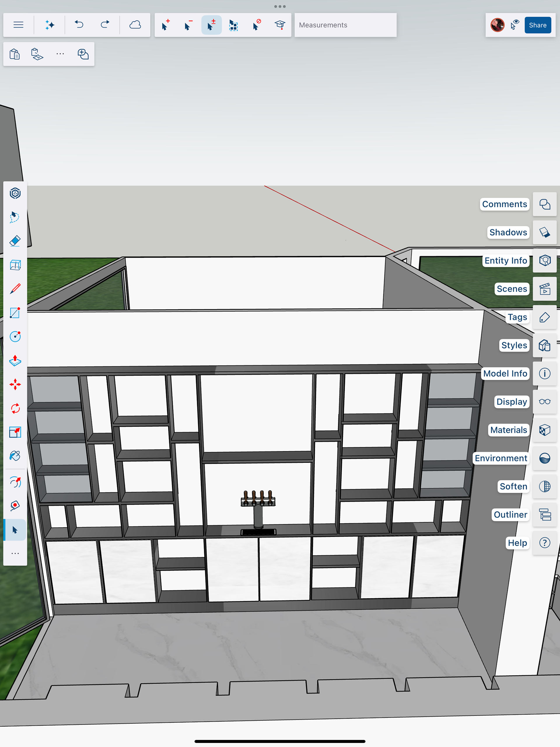Select the Pencil line tool
Viewport: 560px width, 747px height.
(x=15, y=289)
